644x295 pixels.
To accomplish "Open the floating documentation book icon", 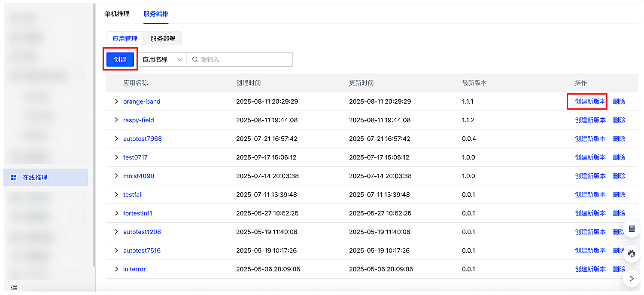I will click(632, 229).
